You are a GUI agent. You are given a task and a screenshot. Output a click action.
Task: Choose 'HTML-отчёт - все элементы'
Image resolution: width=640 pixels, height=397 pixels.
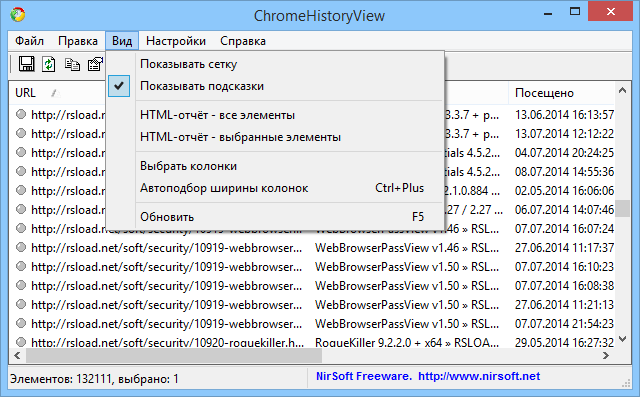pos(275,115)
